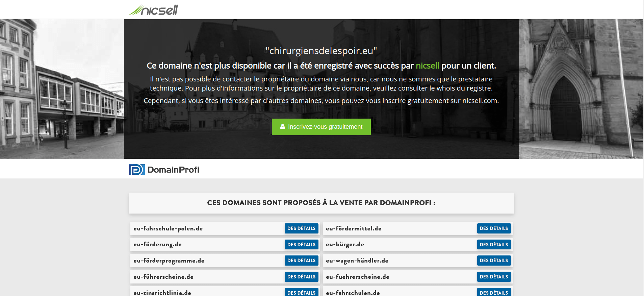The image size is (644, 296).
Task: Select the eu-führerscheine.de domain name
Action: 163,277
